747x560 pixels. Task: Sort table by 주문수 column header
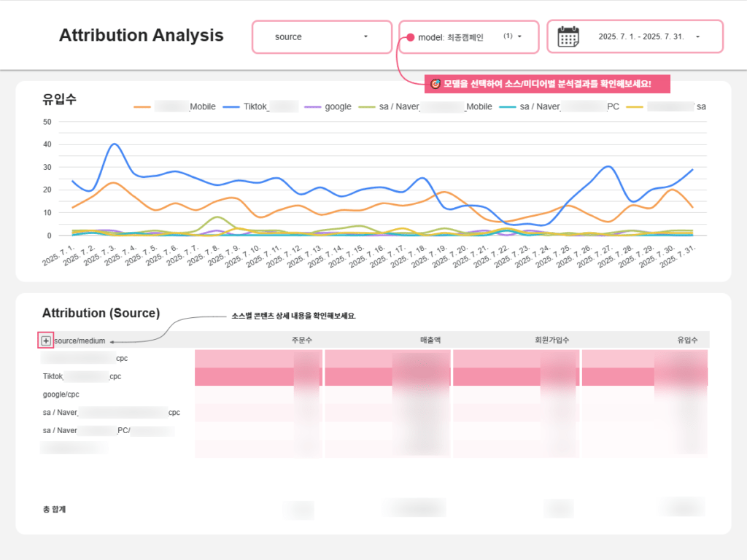301,340
